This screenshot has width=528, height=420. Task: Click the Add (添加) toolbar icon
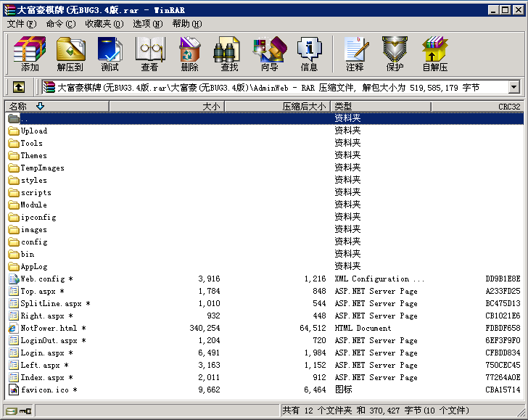coord(30,54)
